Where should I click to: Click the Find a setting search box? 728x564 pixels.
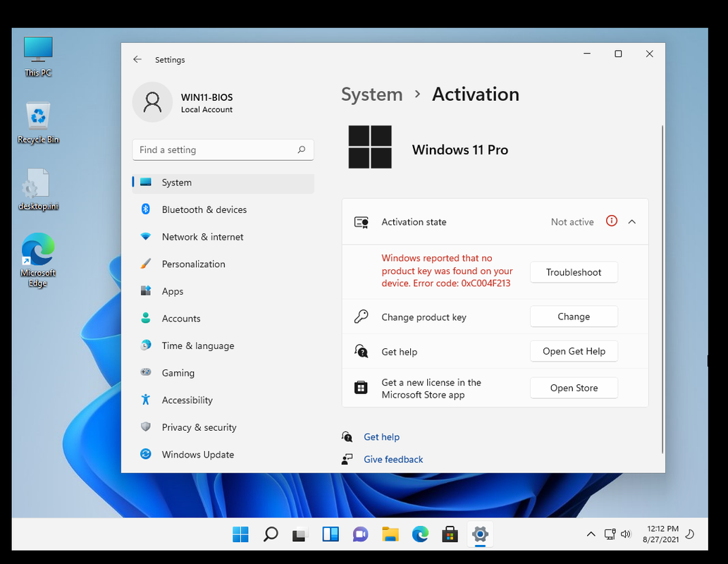pyautogui.click(x=223, y=149)
